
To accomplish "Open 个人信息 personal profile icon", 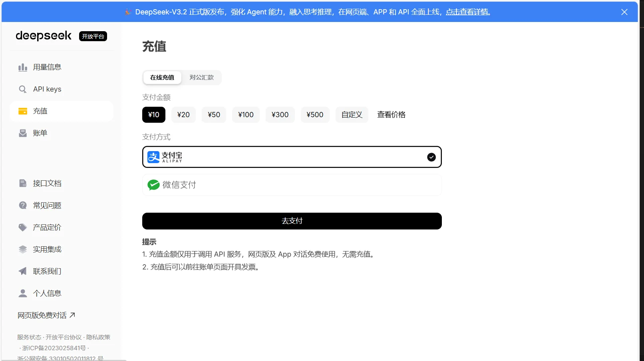I will coord(23,293).
